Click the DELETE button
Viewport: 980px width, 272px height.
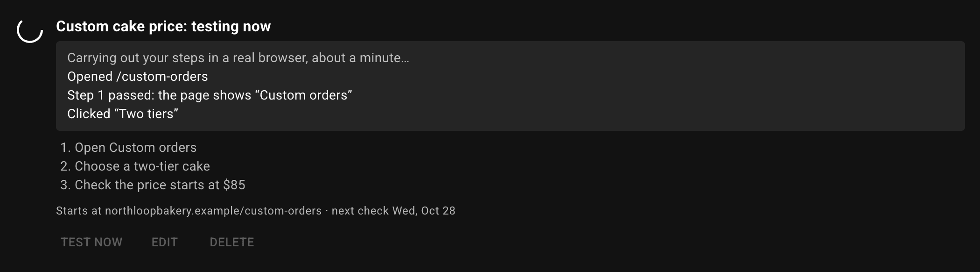tap(232, 242)
